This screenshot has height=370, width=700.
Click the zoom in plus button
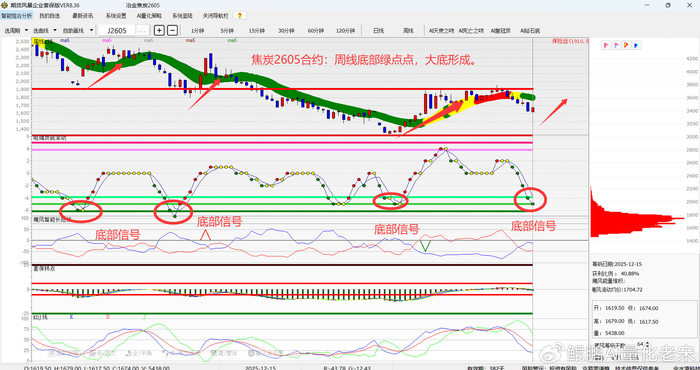[x=159, y=30]
